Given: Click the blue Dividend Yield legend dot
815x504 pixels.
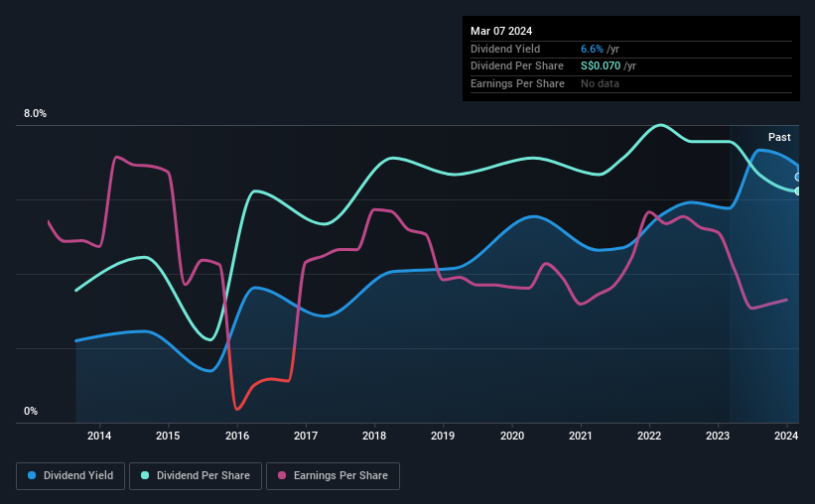Looking at the screenshot, I should [32, 475].
